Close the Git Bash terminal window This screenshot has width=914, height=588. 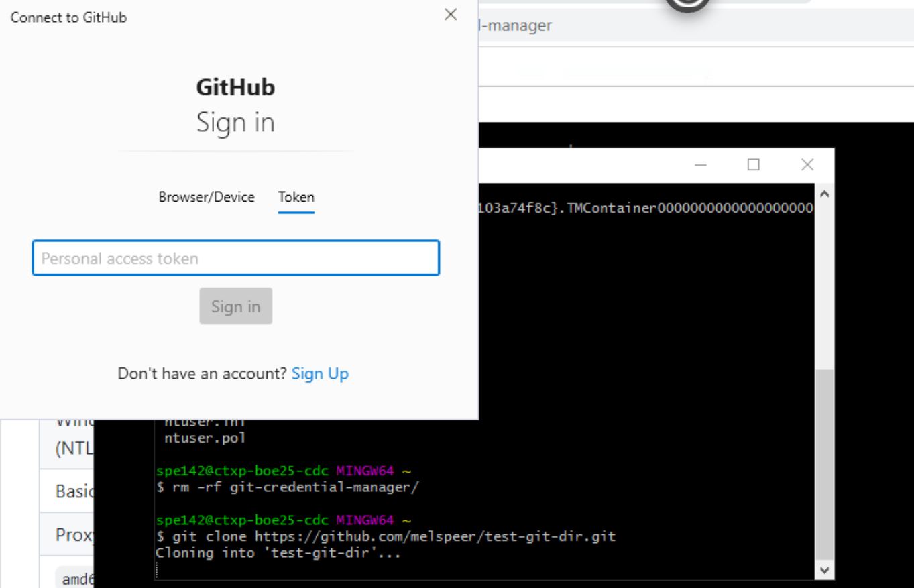807,165
